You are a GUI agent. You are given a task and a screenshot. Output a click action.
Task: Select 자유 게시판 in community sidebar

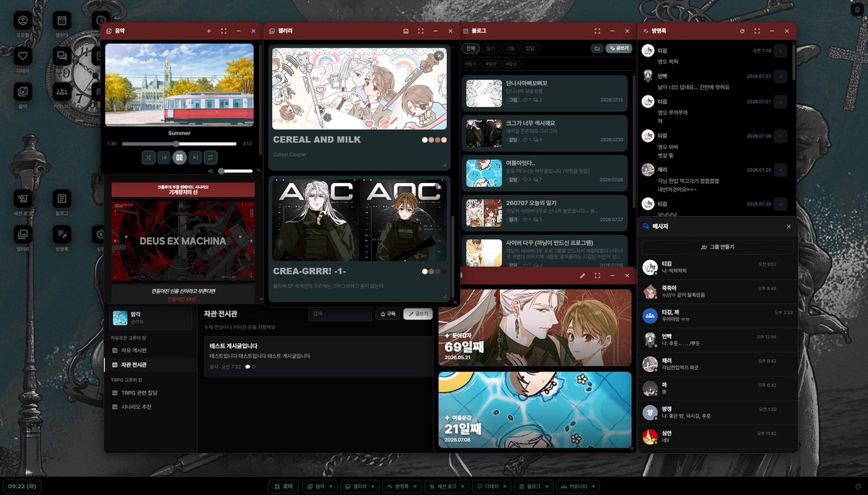151,350
